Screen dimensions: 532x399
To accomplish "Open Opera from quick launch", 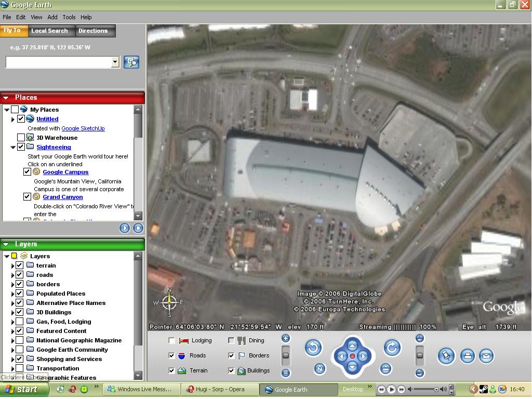I will [72, 389].
